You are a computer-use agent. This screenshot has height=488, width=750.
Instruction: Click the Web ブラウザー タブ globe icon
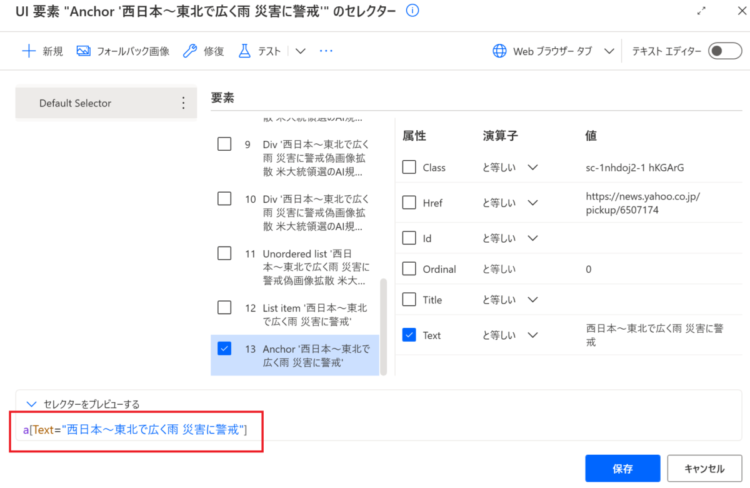click(x=499, y=51)
